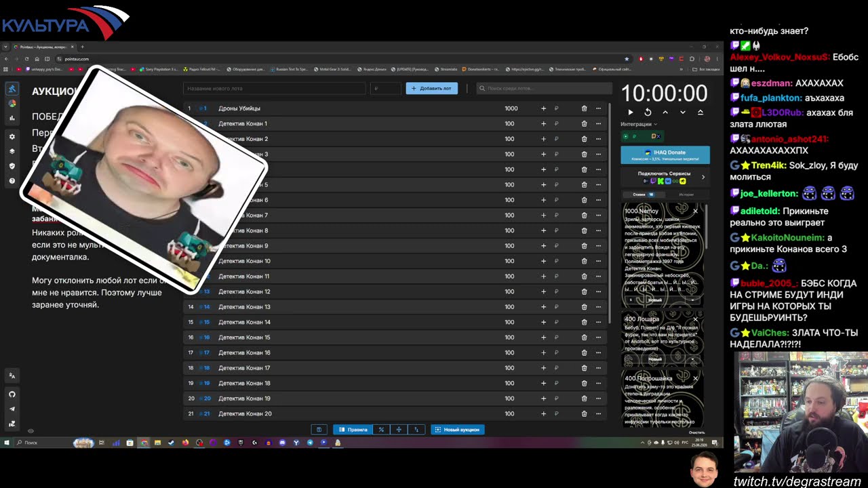
Task: Open the Windows Start menu
Action: (x=7, y=443)
